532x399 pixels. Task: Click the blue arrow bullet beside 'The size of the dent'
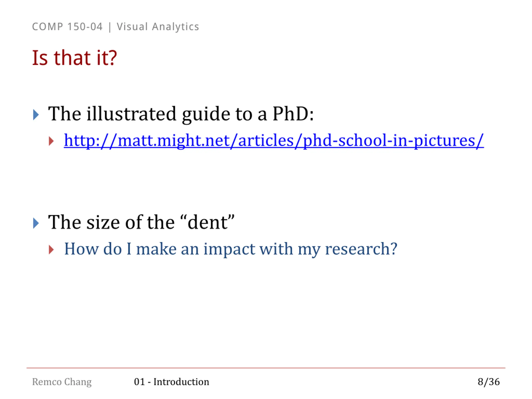pyautogui.click(x=36, y=223)
